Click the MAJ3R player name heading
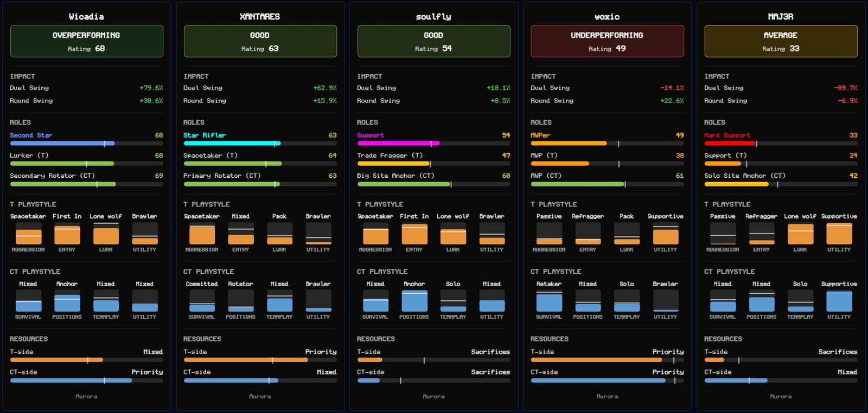Viewport: 868px width, 413px height. click(781, 17)
